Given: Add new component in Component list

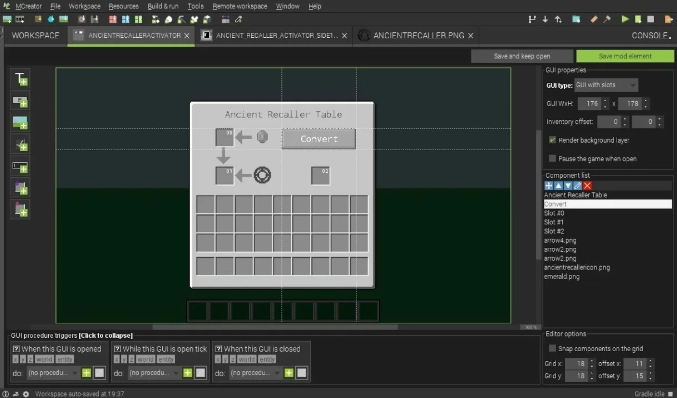Looking at the screenshot, I should click(x=549, y=186).
